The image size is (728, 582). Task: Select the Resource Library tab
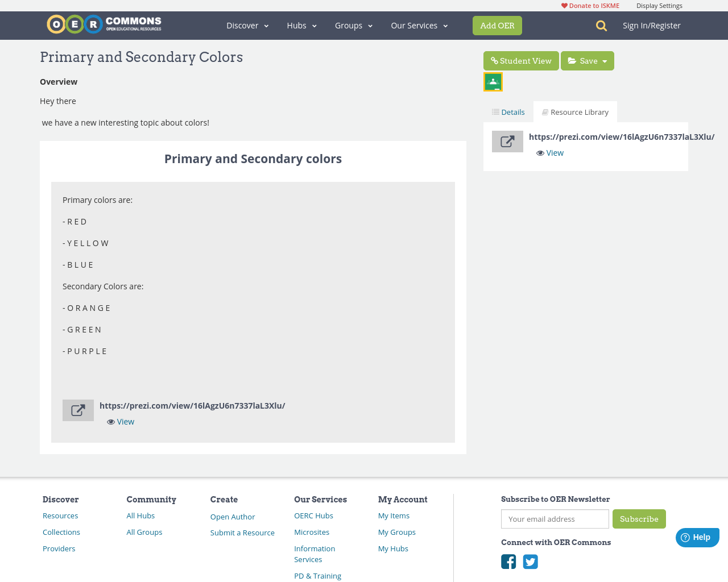pyautogui.click(x=575, y=111)
